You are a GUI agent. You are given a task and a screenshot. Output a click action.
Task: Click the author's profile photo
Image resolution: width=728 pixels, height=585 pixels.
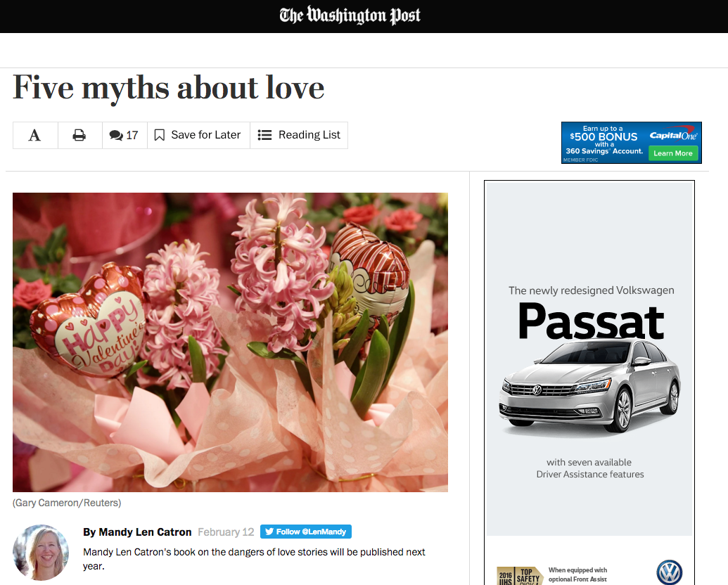pyautogui.click(x=41, y=552)
